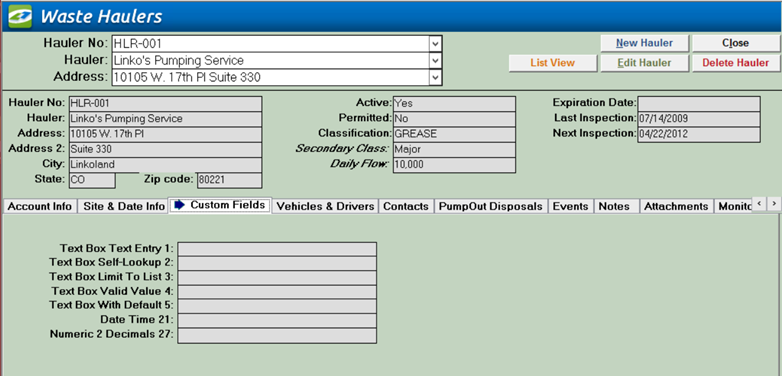Click the Next Inspection date 04/22/2012
The image size is (782, 376).
click(699, 134)
